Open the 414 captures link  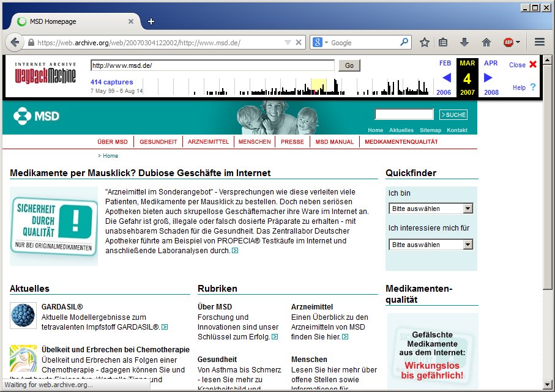111,82
